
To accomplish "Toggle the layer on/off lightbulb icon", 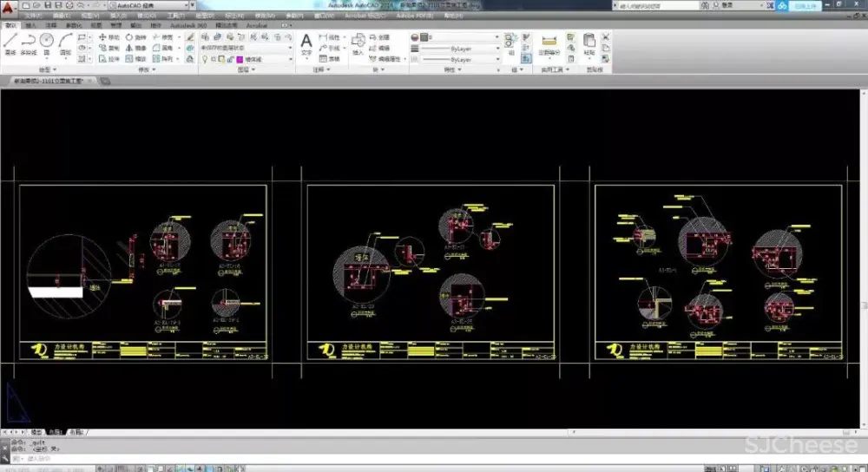I will [204, 60].
